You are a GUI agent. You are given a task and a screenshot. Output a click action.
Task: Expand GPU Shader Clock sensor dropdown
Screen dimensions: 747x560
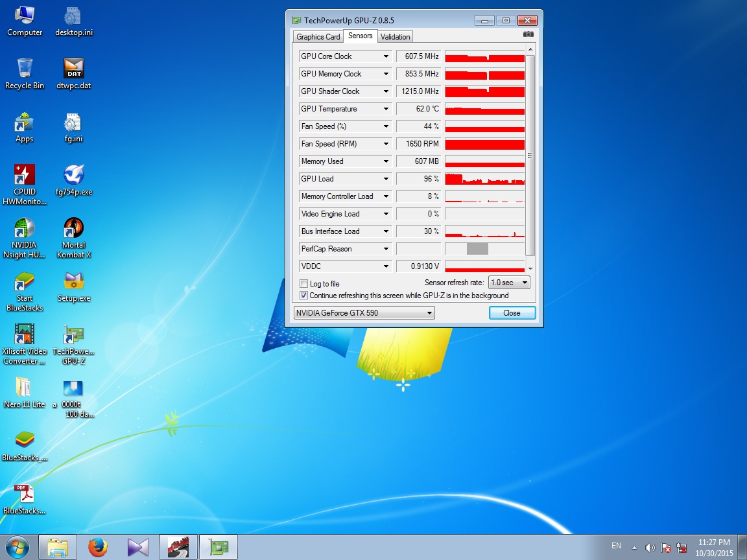point(386,91)
